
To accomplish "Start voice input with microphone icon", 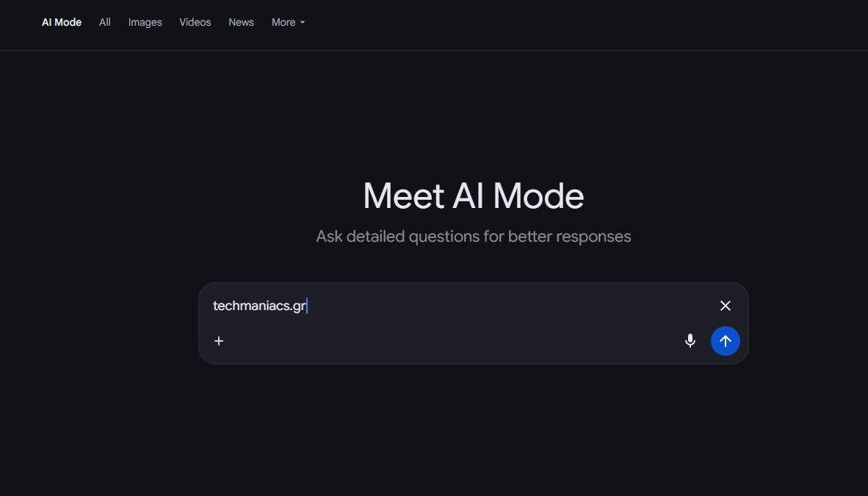I will pos(690,341).
